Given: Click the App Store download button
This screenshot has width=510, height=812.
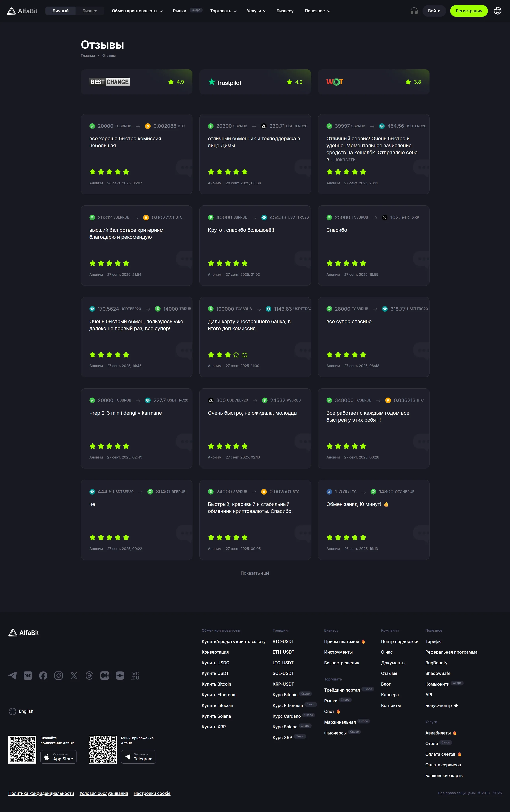Looking at the screenshot, I should pyautogui.click(x=59, y=757).
